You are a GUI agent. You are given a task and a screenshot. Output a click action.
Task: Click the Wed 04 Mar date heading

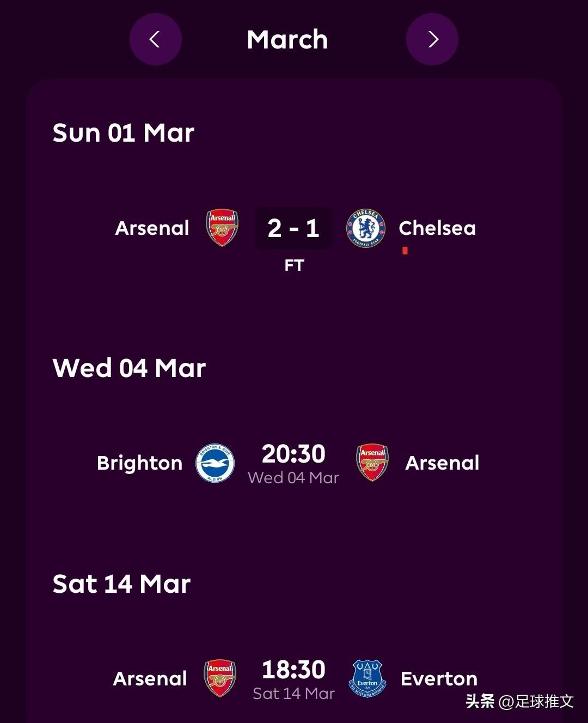[129, 368]
